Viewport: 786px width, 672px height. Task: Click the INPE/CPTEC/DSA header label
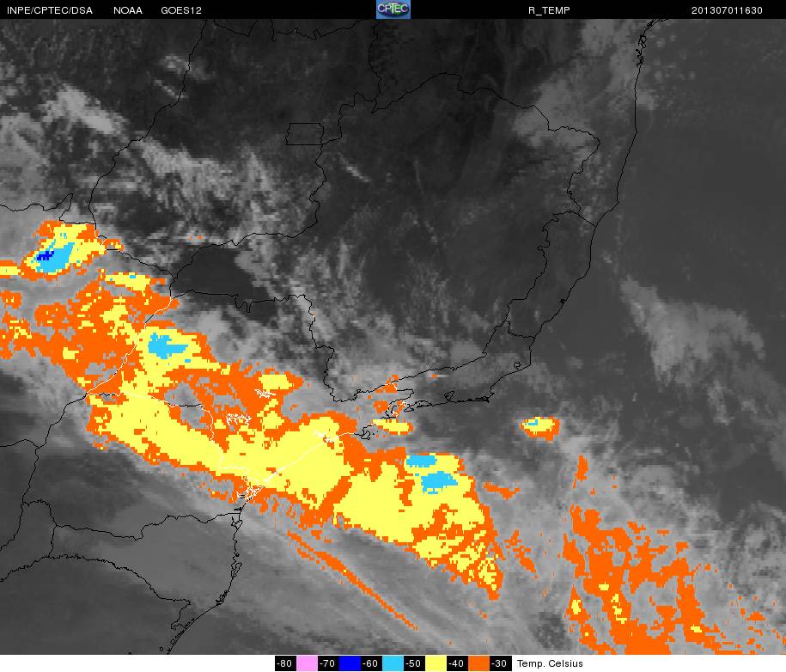(x=50, y=10)
